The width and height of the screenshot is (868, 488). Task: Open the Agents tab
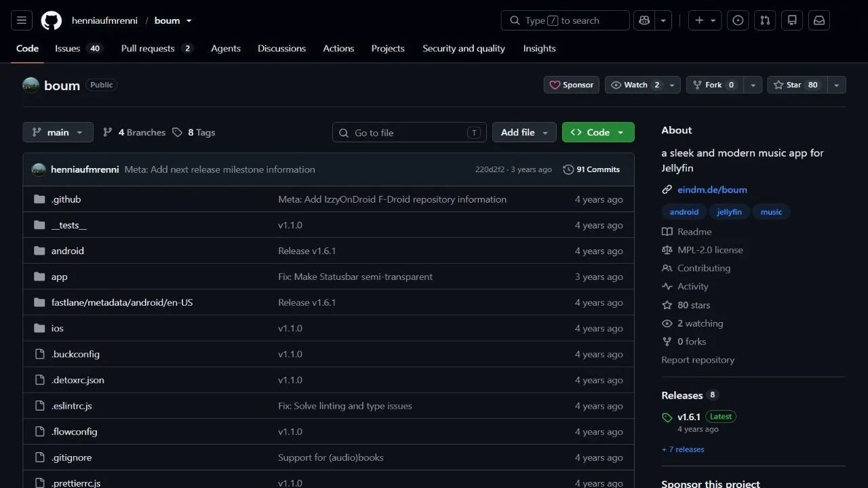coord(226,48)
